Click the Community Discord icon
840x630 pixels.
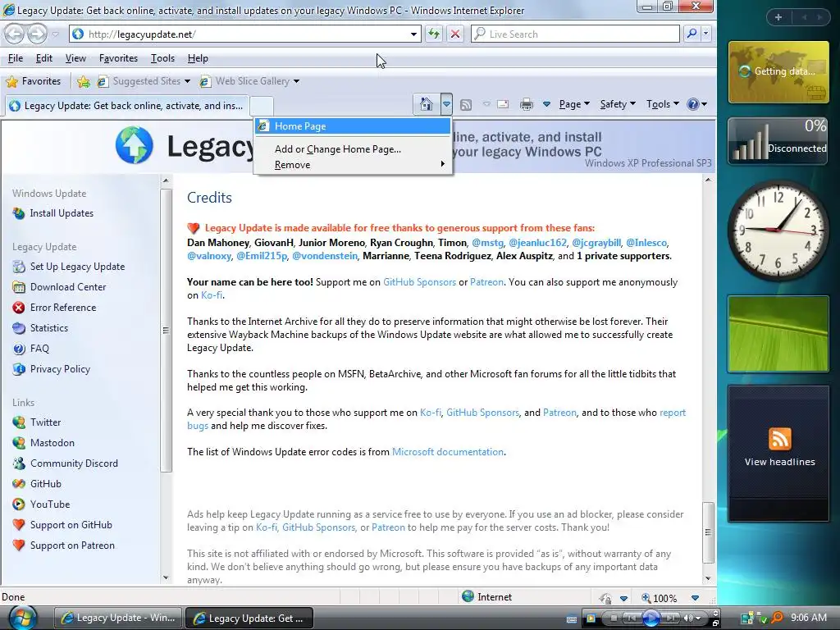point(19,463)
